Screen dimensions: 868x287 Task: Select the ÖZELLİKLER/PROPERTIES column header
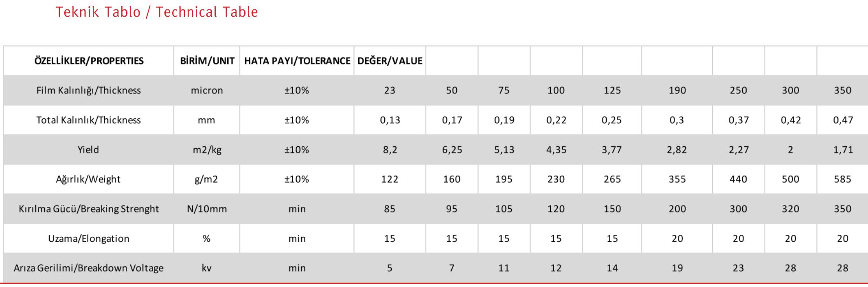[x=89, y=61]
